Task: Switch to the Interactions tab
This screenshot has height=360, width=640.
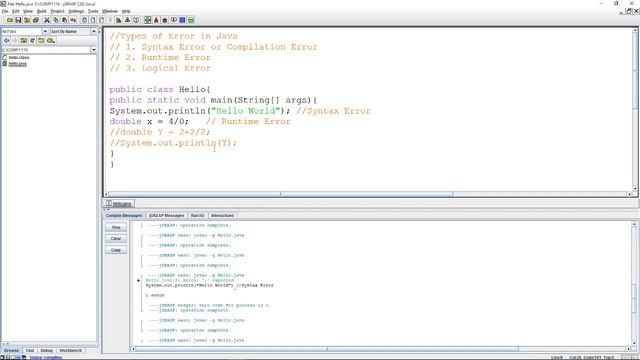Action: click(x=222, y=216)
